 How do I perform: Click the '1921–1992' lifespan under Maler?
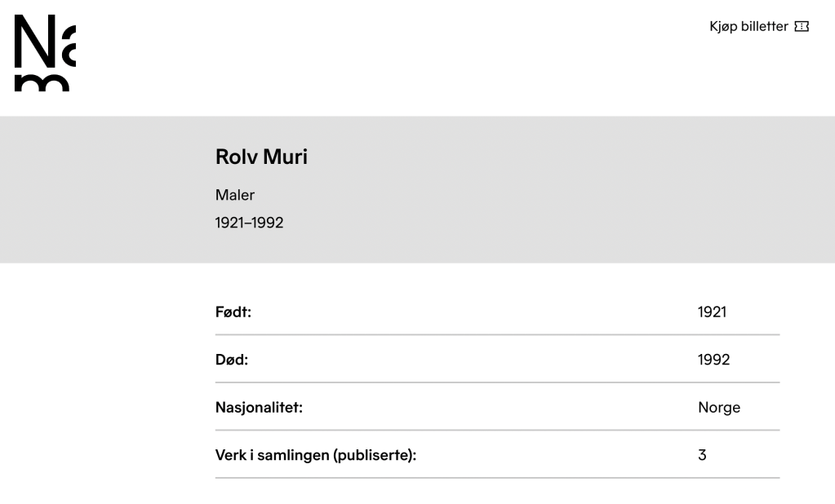pos(249,223)
